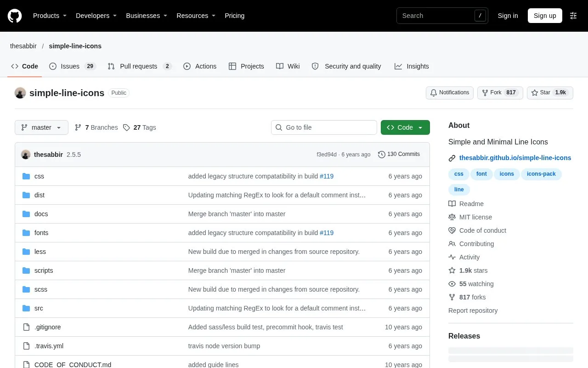Expand the green Code dropdown button
This screenshot has height=368, width=588.
coord(405,127)
